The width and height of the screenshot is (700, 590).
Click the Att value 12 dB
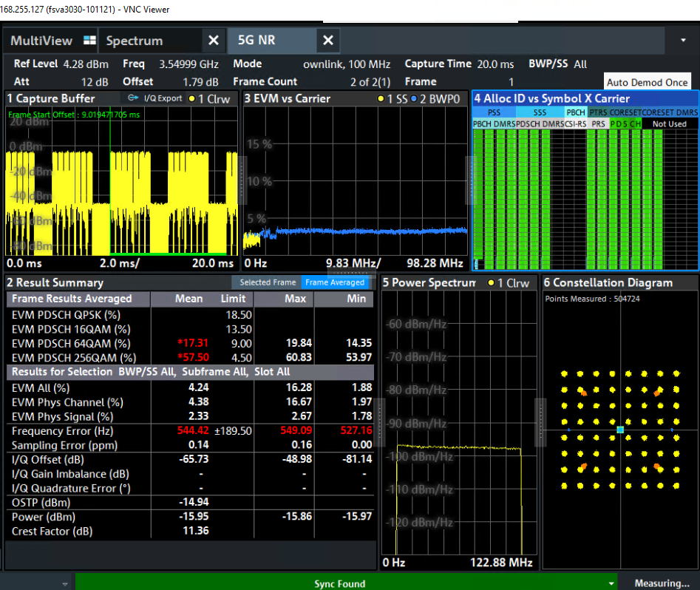click(95, 82)
